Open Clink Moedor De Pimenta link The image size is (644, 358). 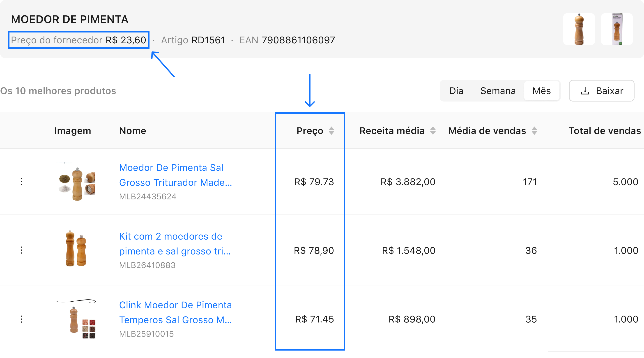click(x=175, y=312)
